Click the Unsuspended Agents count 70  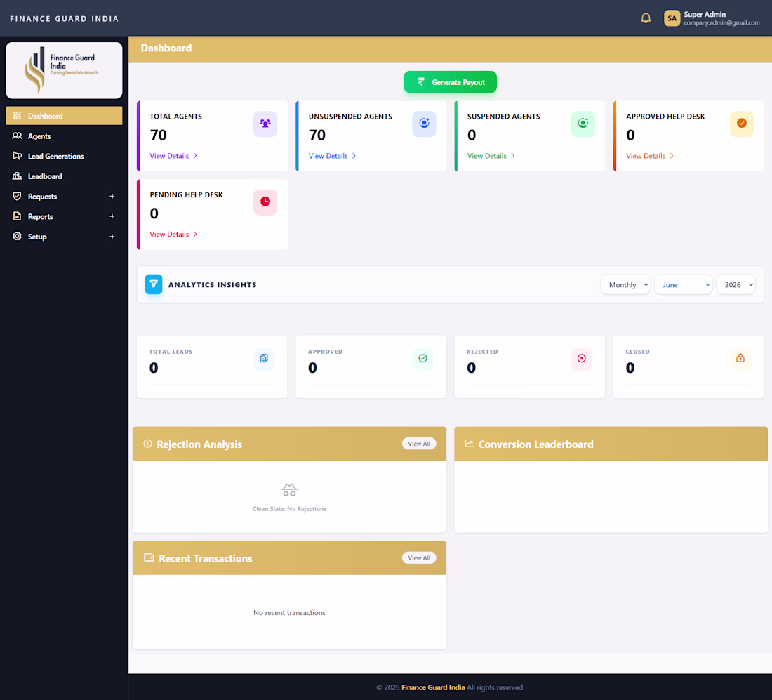point(317,135)
